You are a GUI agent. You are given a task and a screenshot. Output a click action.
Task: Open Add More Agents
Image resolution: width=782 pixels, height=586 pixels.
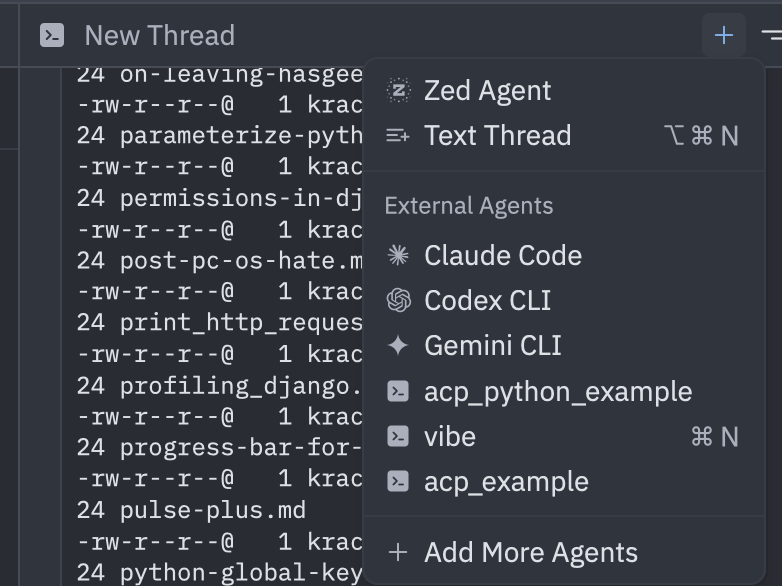tap(530, 553)
